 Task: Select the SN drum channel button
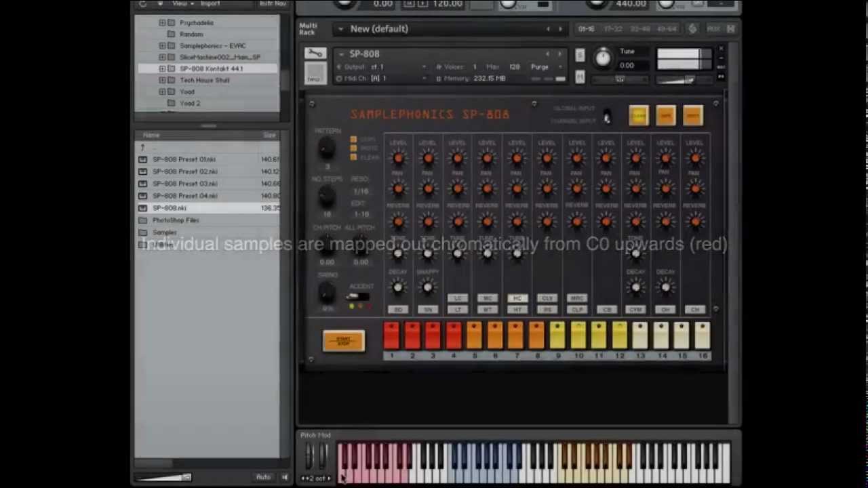427,310
